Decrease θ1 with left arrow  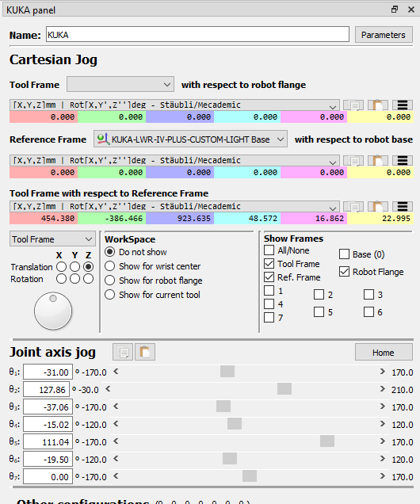coord(116,372)
